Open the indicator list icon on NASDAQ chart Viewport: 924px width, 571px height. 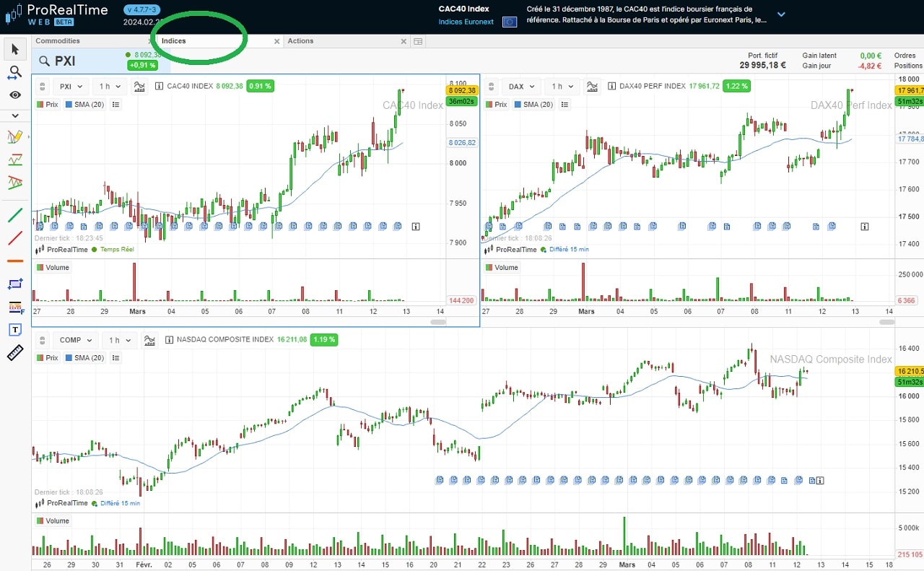click(x=116, y=358)
